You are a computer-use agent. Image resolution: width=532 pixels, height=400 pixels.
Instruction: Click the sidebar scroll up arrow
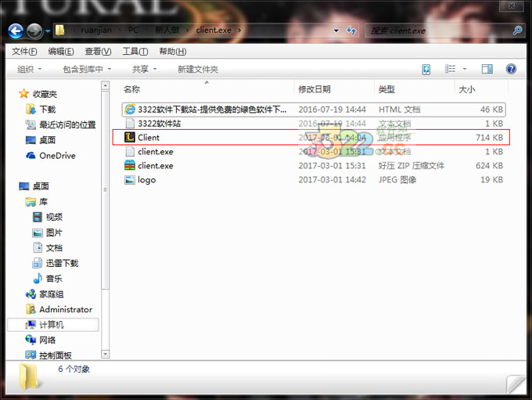[106, 85]
